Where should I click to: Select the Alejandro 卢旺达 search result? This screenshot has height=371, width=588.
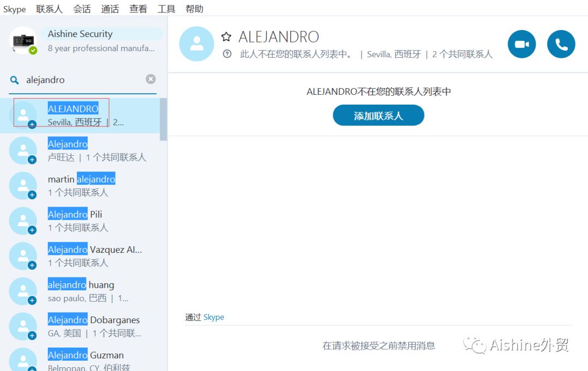click(x=80, y=151)
